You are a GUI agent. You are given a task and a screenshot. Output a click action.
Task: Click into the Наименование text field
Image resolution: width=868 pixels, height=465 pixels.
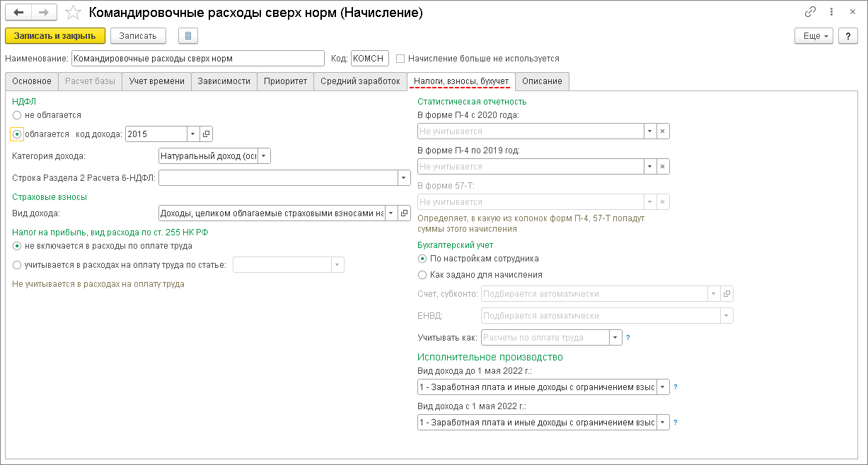click(x=198, y=59)
